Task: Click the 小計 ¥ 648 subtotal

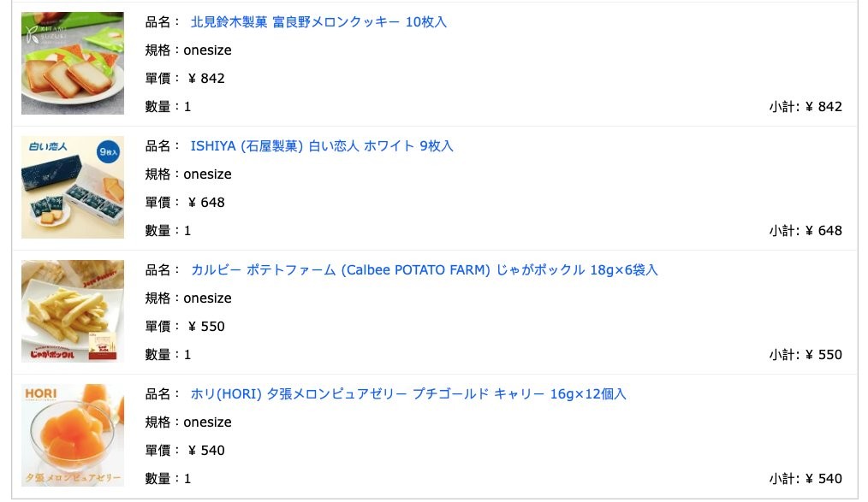Action: click(x=806, y=231)
